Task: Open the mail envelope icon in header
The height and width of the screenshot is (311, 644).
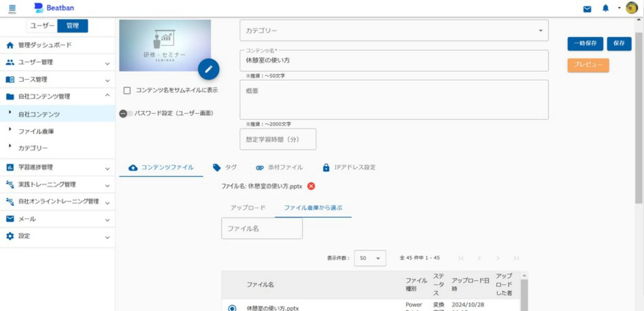Action: [x=587, y=9]
